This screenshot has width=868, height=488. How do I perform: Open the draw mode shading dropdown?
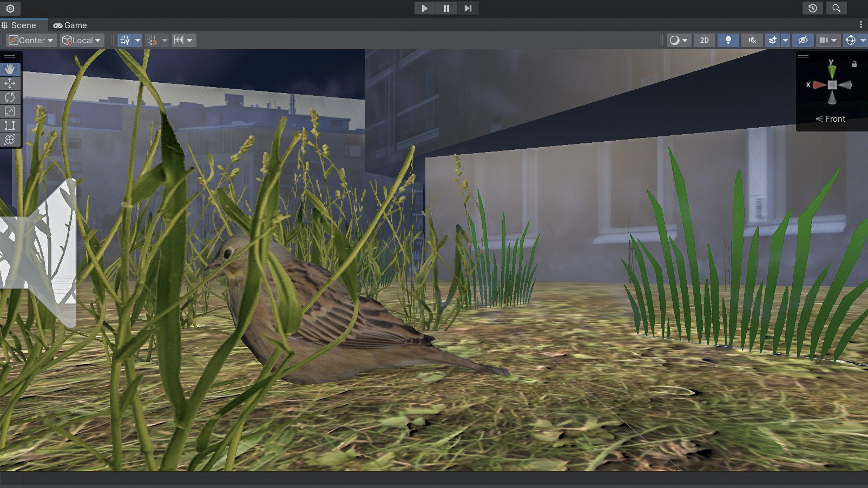(679, 40)
